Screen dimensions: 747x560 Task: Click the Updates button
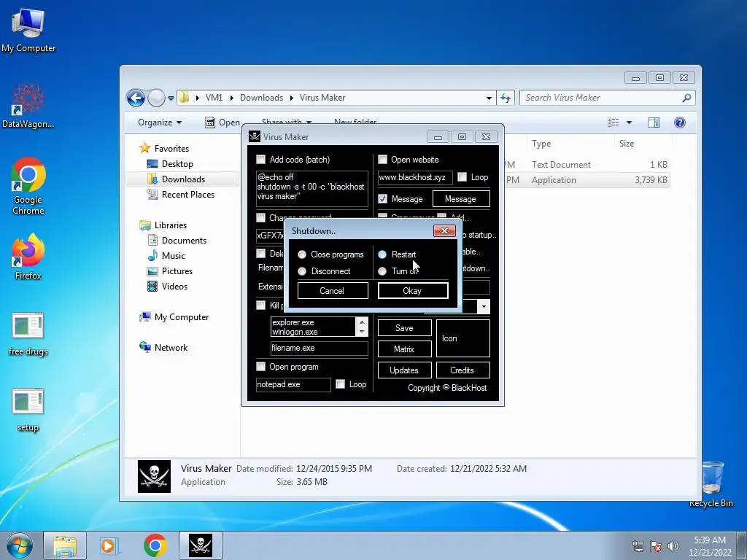[404, 370]
